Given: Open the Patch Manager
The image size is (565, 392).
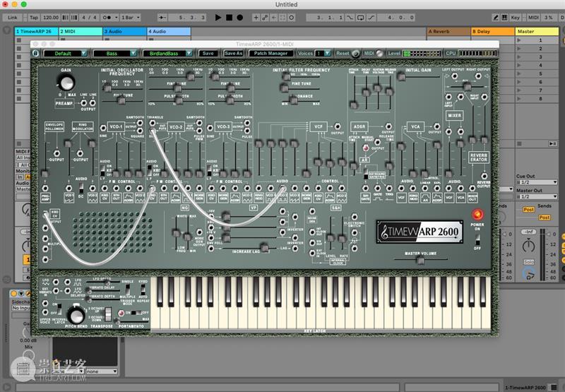Looking at the screenshot, I should pyautogui.click(x=270, y=53).
